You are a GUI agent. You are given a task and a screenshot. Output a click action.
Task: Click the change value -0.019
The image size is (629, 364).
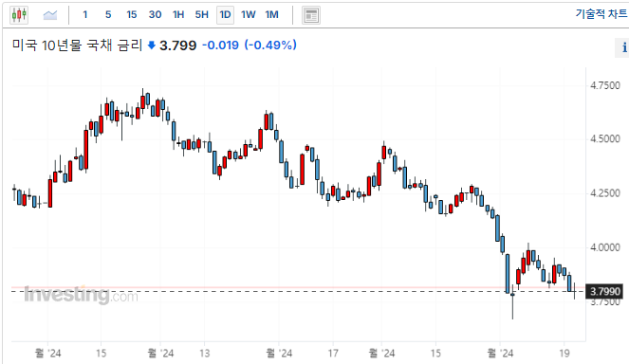pos(220,45)
